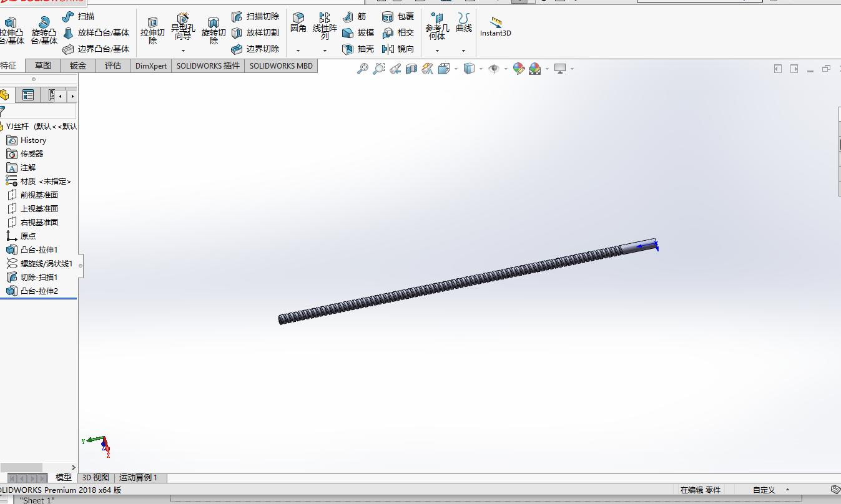Click the 扫描切除 swept cut tool
This screenshot has width=841, height=504.
255,16
